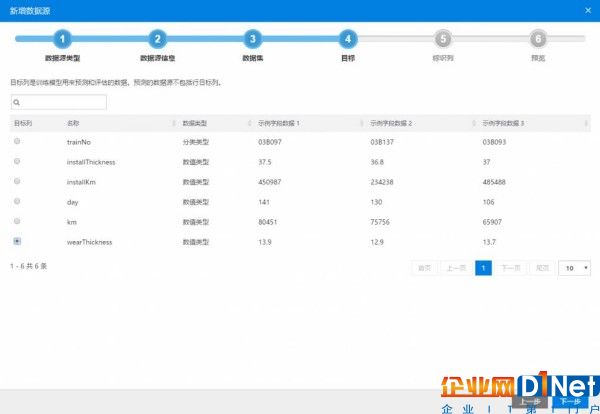The height and width of the screenshot is (414, 600).
Task: Sort by sample field data 1 header
Action: pos(279,123)
